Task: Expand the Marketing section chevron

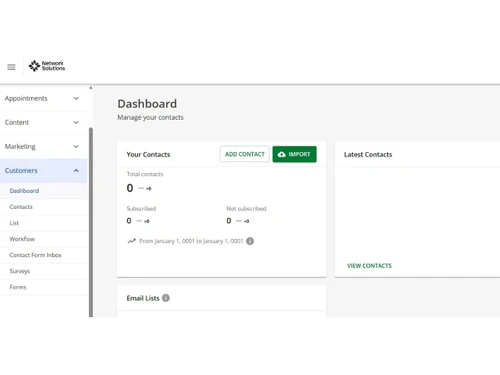Action: click(x=76, y=146)
